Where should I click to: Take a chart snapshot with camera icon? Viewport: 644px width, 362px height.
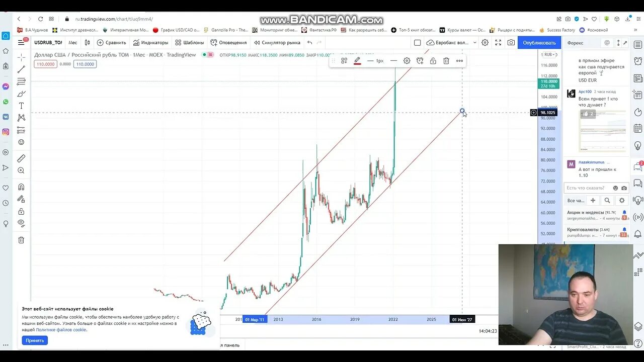[511, 42]
